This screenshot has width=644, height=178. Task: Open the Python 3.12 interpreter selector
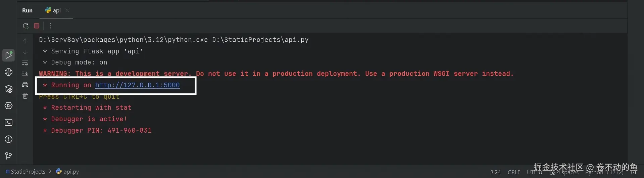click(x=604, y=172)
